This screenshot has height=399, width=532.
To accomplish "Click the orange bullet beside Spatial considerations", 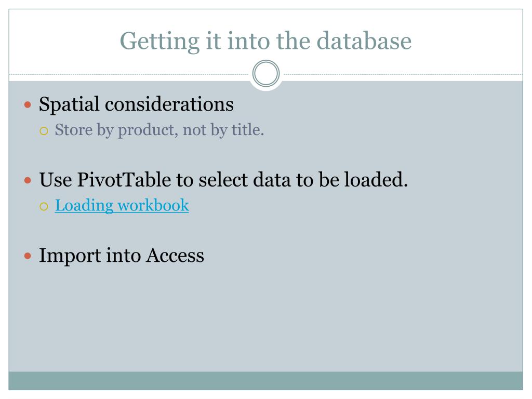I will coord(28,104).
